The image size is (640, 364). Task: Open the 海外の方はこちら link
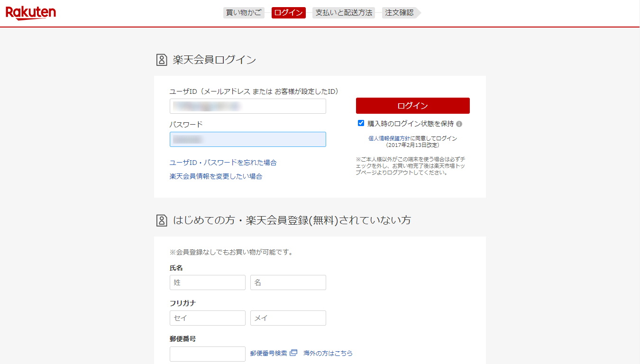[x=328, y=353]
